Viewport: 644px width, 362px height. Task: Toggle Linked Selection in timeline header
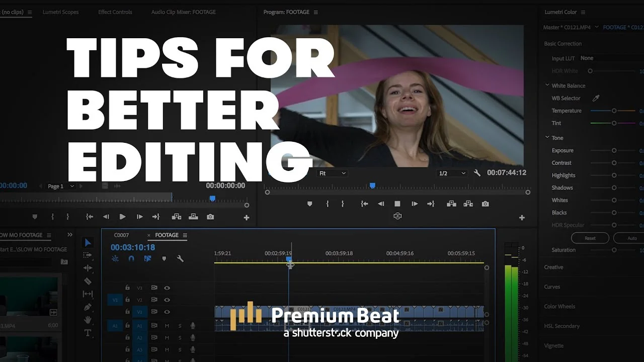coord(147,258)
